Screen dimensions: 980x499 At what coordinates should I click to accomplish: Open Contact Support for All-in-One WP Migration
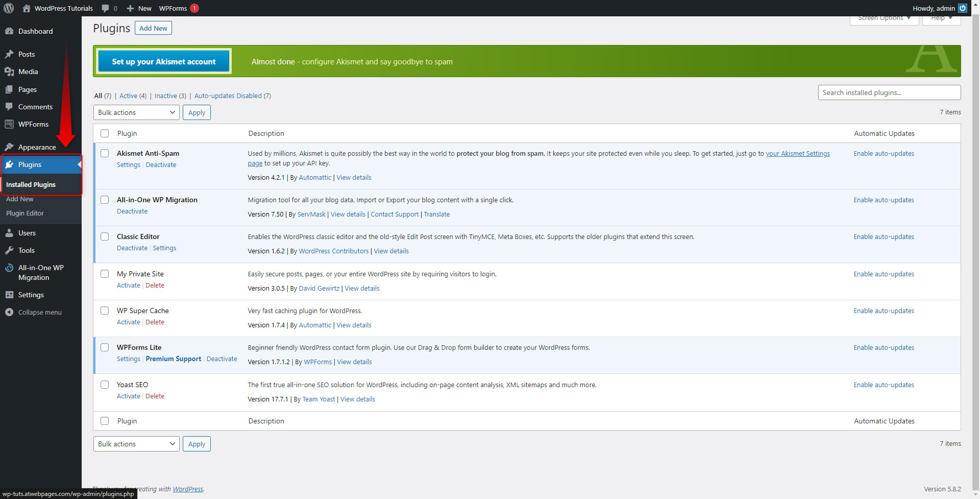[x=394, y=214]
